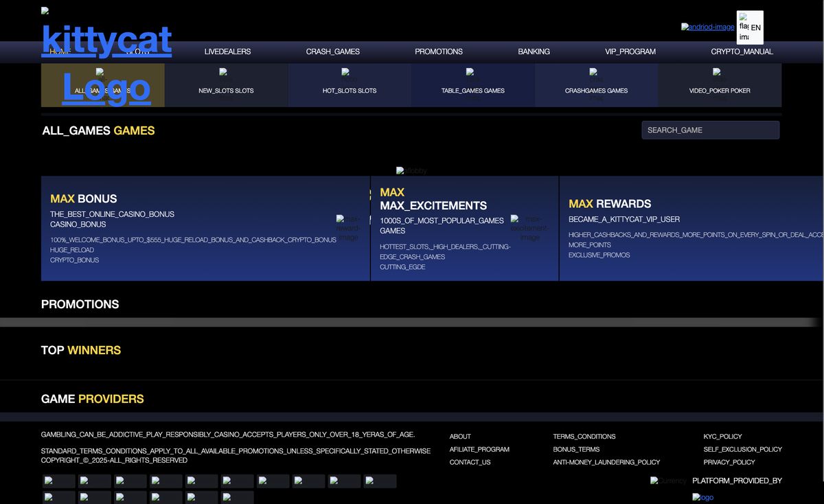Viewport: 824px width, 504px height.
Task: Click the MAX BONUS banner heading
Action: click(84, 198)
